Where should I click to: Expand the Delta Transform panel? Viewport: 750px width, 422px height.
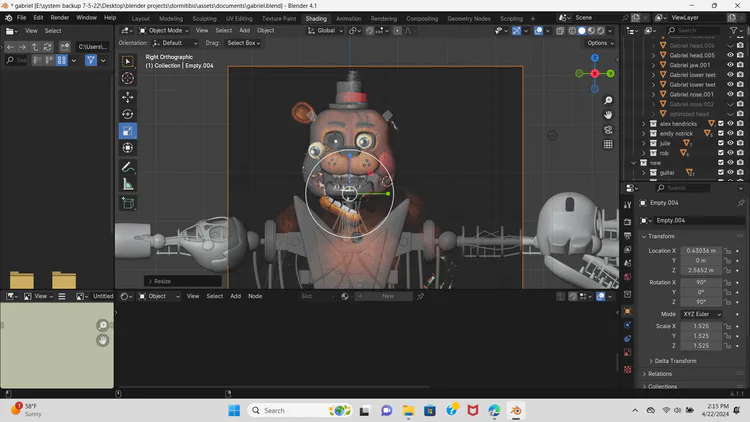[675, 361]
